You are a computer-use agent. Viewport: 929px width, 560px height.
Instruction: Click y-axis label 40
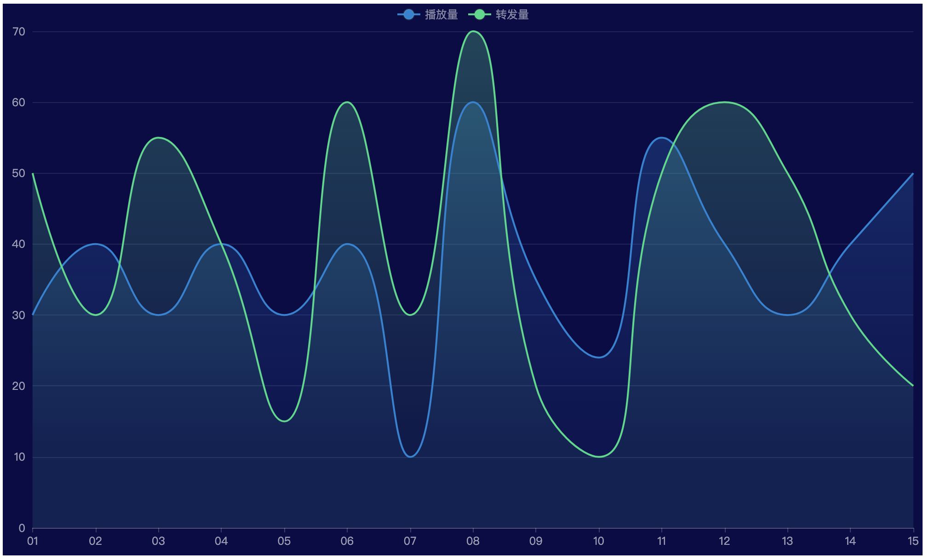pyautogui.click(x=19, y=244)
